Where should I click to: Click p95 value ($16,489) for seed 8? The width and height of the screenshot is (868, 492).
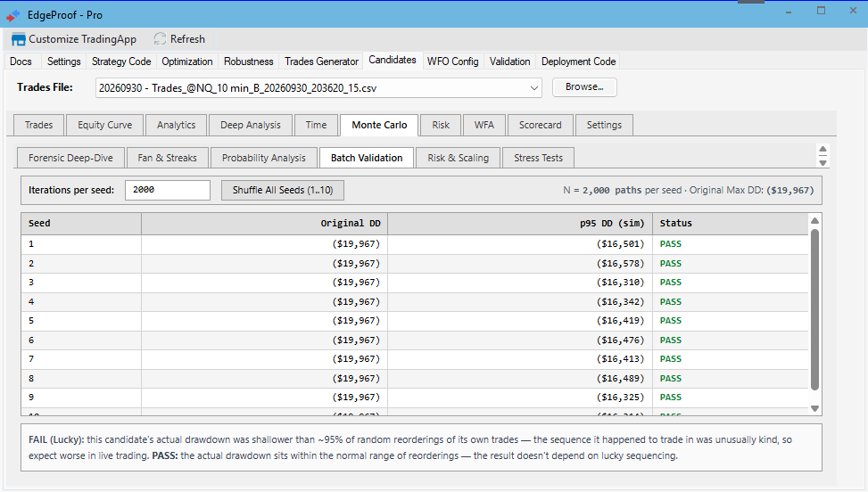[620, 379]
